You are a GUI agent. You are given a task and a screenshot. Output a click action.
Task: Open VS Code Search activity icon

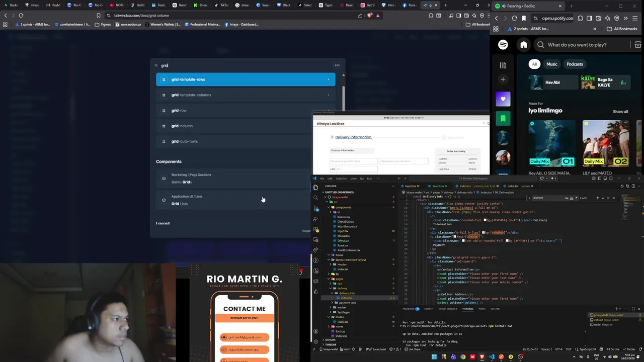[x=315, y=198]
